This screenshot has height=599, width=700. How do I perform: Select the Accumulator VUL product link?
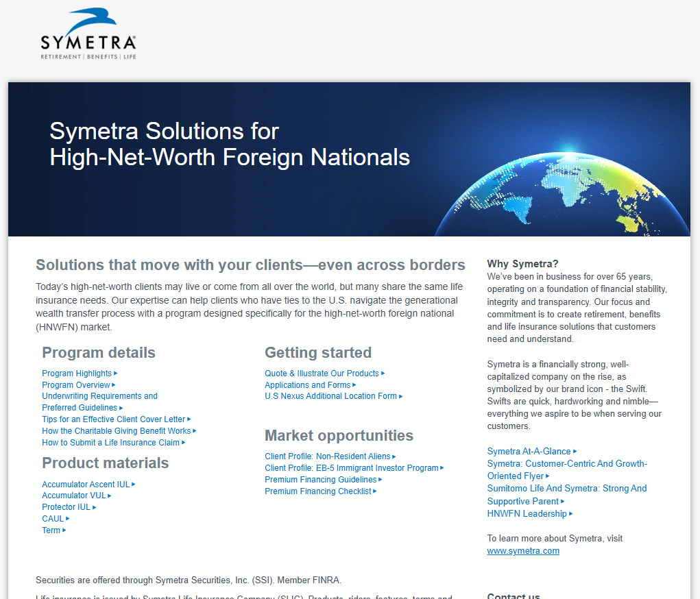click(74, 496)
